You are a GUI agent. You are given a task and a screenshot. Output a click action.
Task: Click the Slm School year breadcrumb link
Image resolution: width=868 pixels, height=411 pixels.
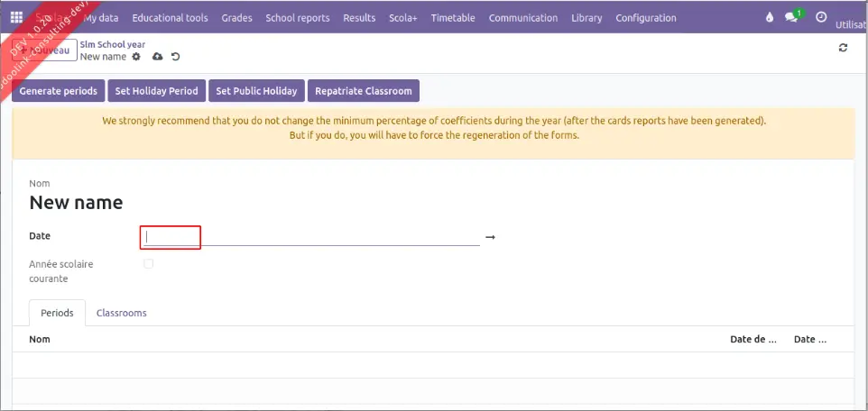coord(113,44)
